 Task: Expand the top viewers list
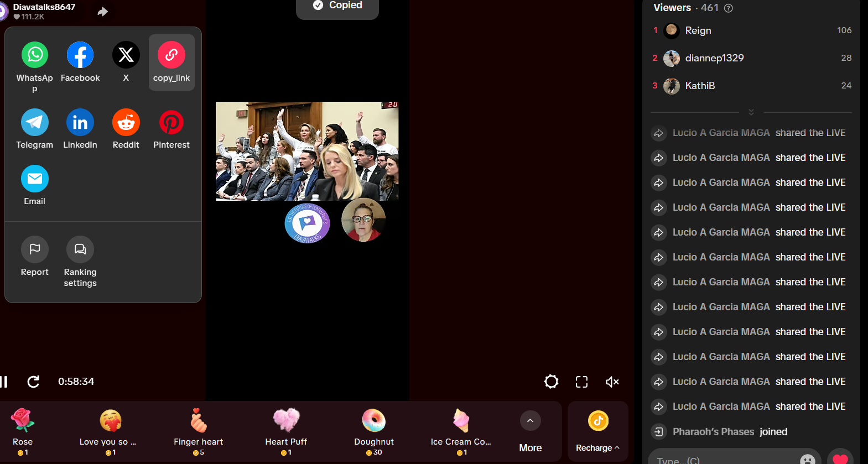pyautogui.click(x=751, y=112)
